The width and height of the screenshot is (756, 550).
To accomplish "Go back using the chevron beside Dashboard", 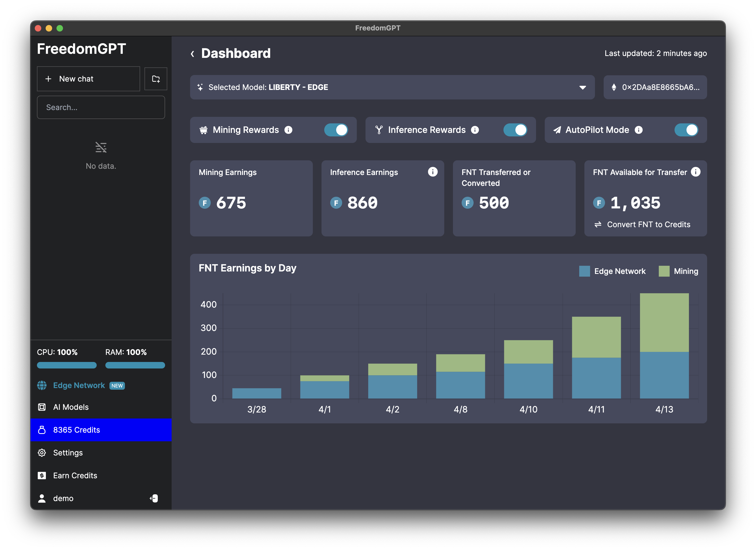I will click(192, 54).
